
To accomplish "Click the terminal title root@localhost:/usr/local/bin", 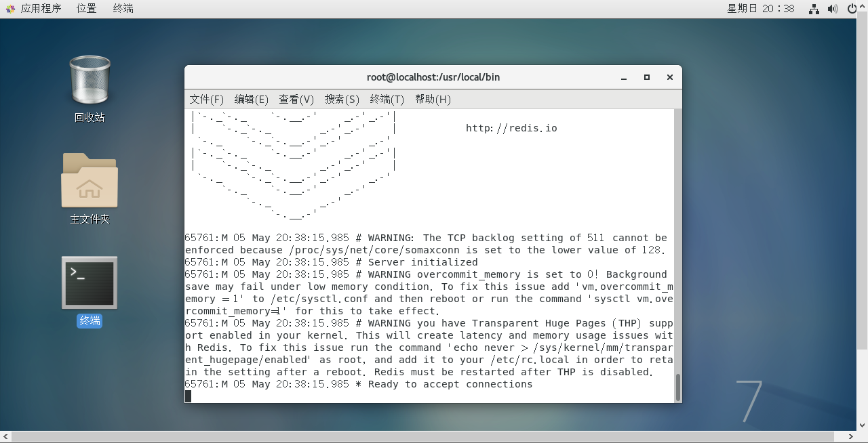I will 433,77.
